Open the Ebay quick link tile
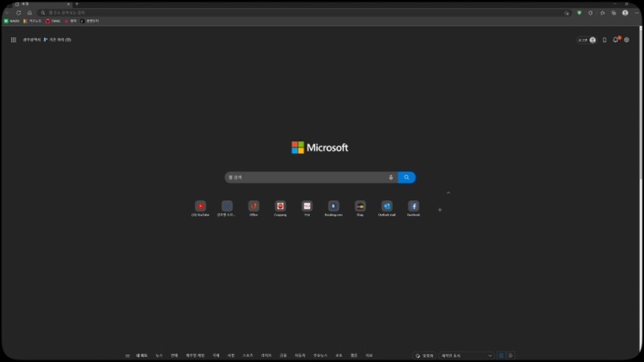Screen dimensions: 644x362 [360, 208]
